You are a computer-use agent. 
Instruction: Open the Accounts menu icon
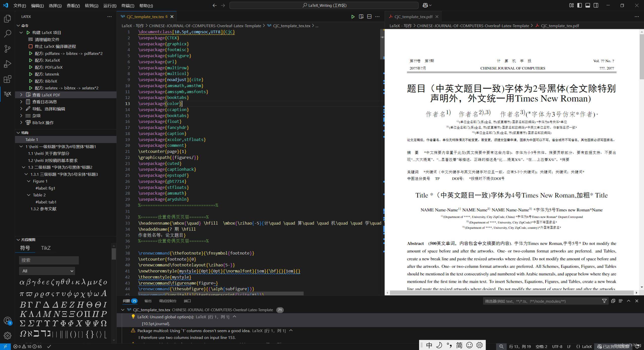pos(8,321)
